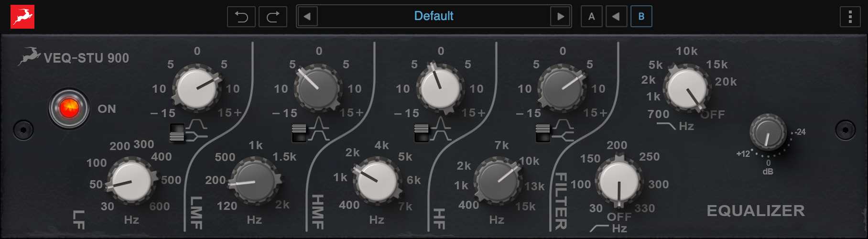Screen dimensions: 868x239
Task: Switch the HF shelf/bell shape switch
Action: pyautogui.click(x=543, y=132)
